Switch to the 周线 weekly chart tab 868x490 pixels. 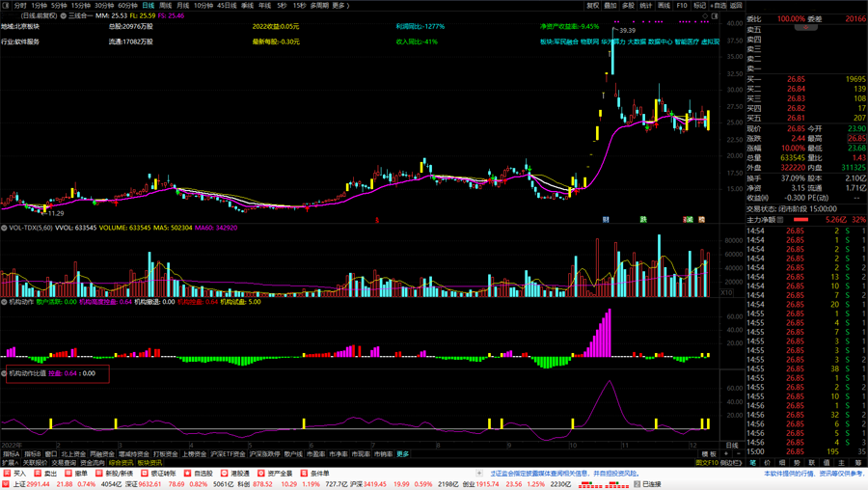pyautogui.click(x=165, y=6)
